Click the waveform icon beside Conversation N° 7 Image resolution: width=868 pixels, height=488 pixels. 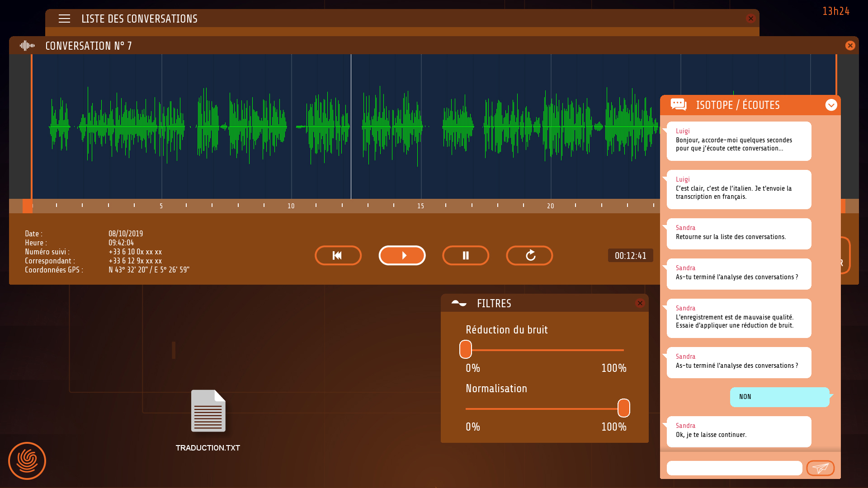click(27, 46)
